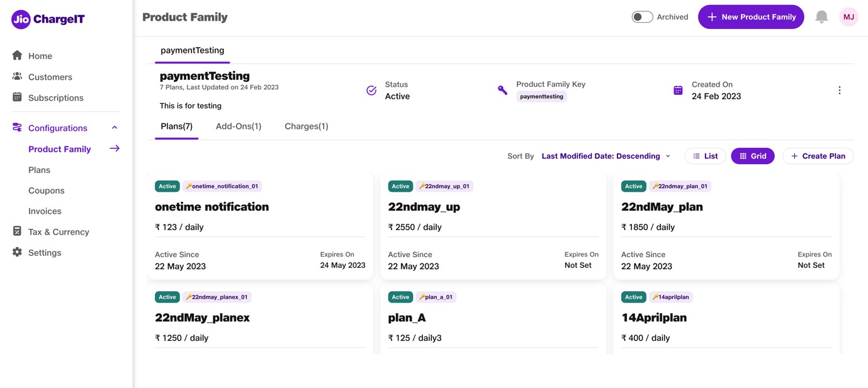Switch to the Plans(7) tab
868x388 pixels.
pos(176,126)
